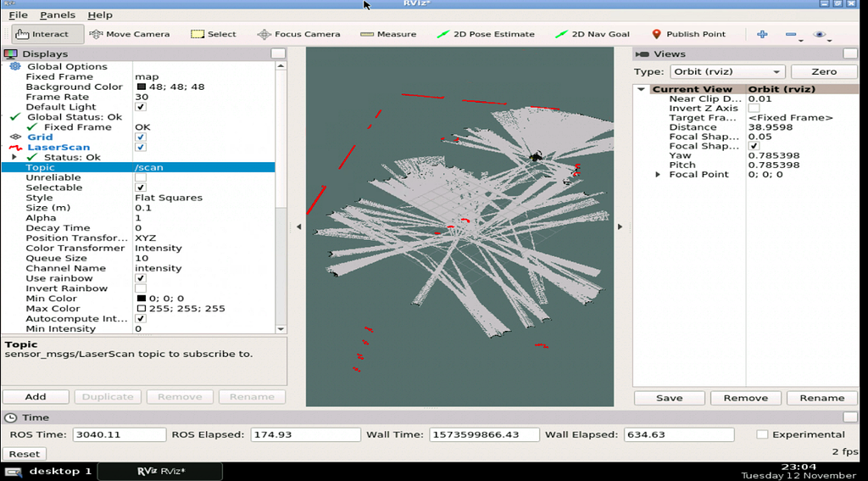Click the Background Color swatch
The height and width of the screenshot is (481, 868).
coord(141,87)
